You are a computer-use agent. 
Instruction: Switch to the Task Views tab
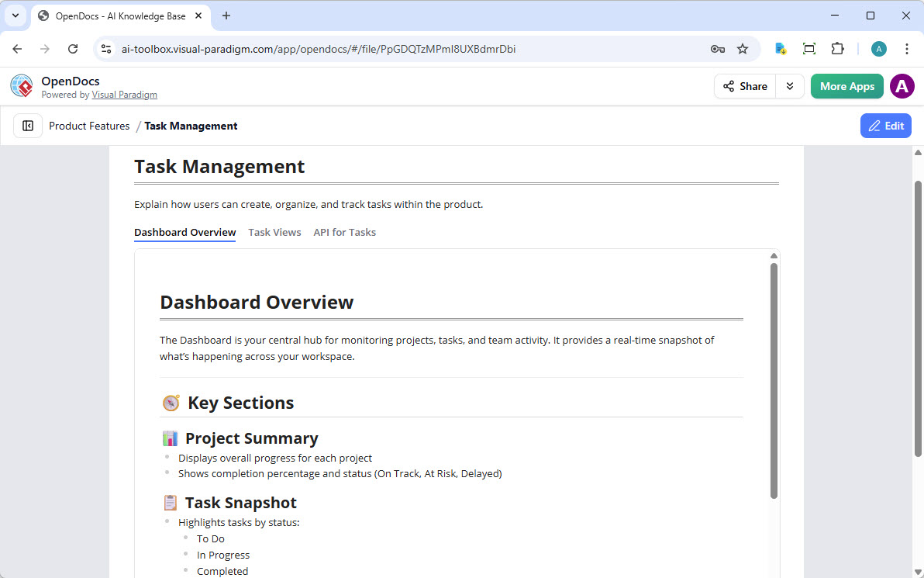[x=274, y=232]
